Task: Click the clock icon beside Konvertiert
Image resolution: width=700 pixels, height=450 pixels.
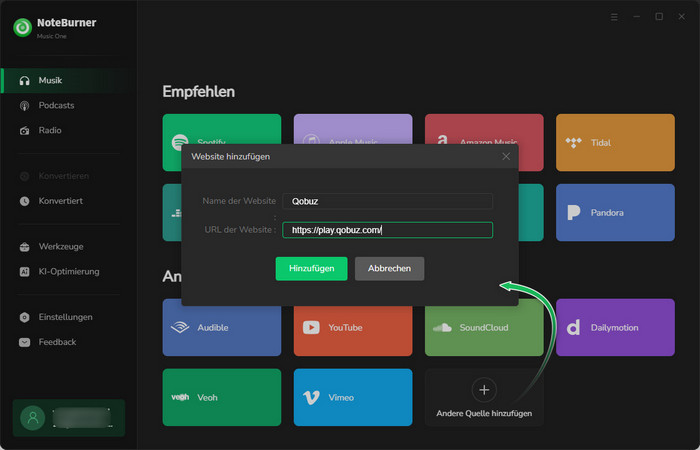Action: pos(25,201)
